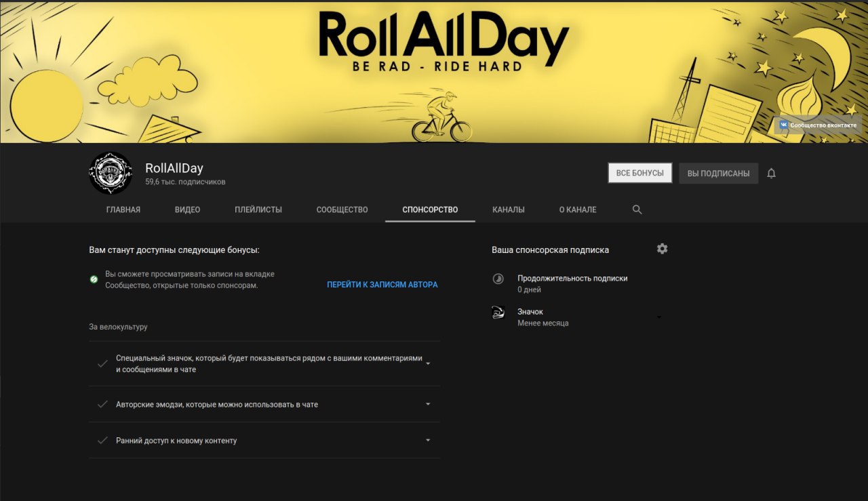
Task: Click the ВСЕ БОНУСЫ button
Action: pos(640,173)
